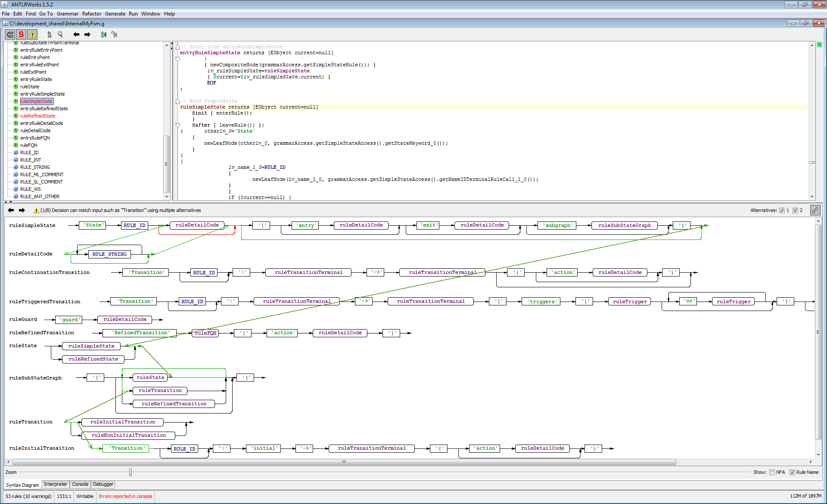
Task: Collapse the ruleSimpleState fold marker in the editor
Action: 177,102
